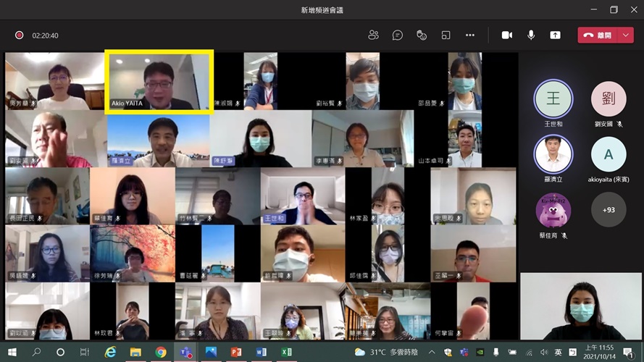Click the red recording indicator
The width and height of the screenshot is (644, 362).
pos(19,35)
